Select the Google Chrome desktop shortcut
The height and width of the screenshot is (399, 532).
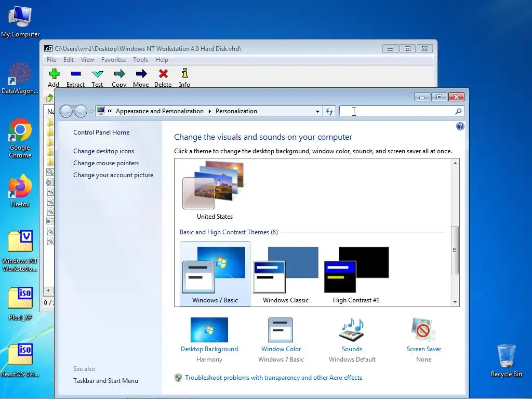click(x=20, y=138)
